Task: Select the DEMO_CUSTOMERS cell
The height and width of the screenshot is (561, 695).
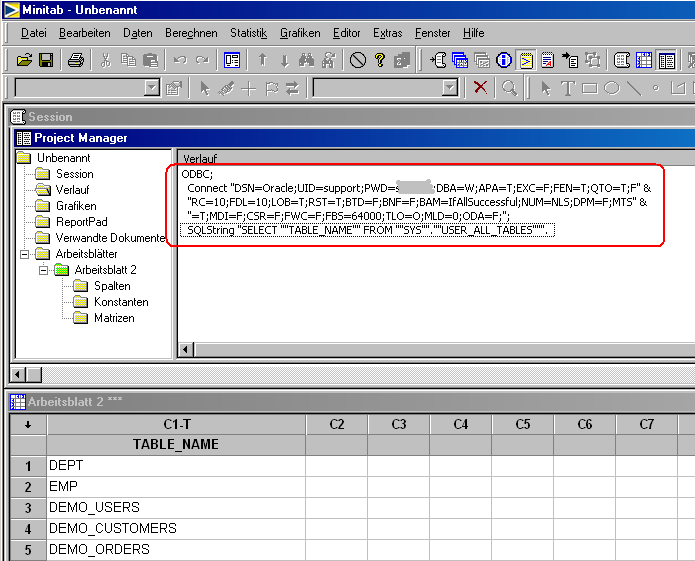Action: (x=176, y=528)
